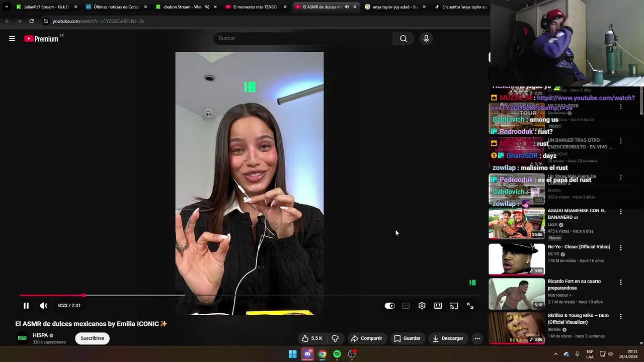Focus the Buscar search field
The height and width of the screenshot is (362, 644).
[x=303, y=39]
